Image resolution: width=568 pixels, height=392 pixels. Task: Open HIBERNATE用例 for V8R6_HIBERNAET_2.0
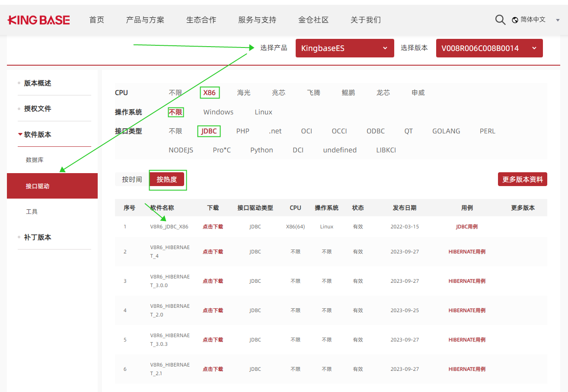tap(467, 310)
